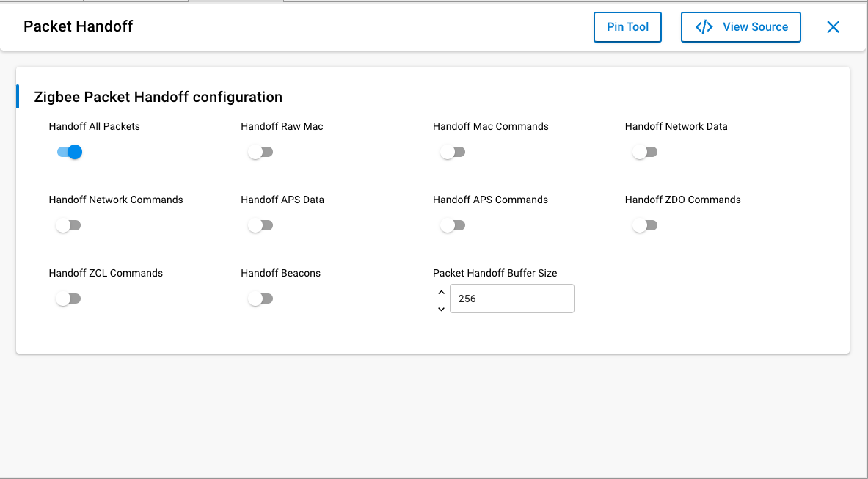Enable Handoff Beacons

point(260,298)
